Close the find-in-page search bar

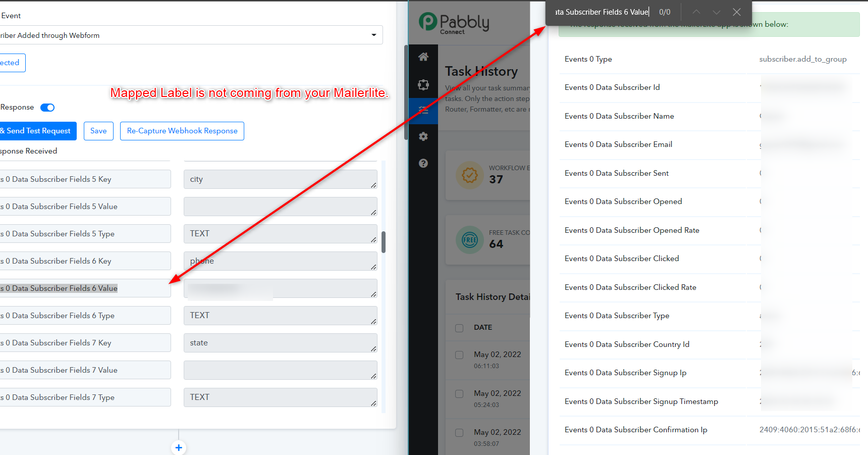[x=737, y=12]
